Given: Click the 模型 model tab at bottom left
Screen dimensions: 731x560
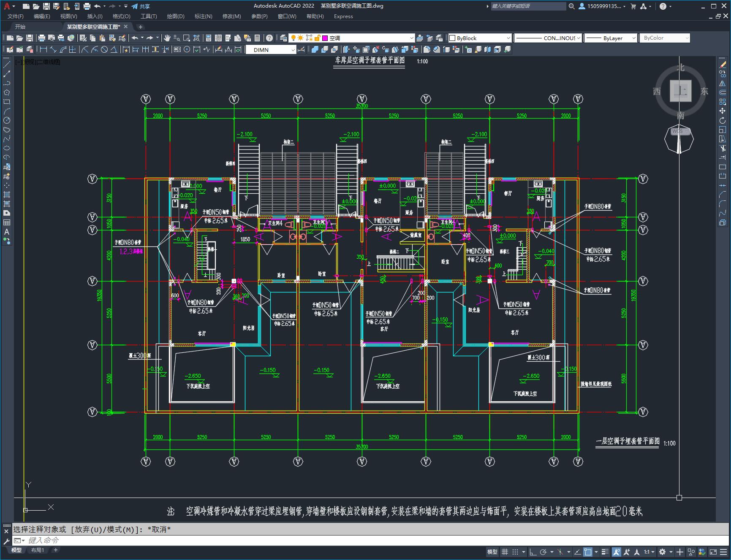Looking at the screenshot, I should pyautogui.click(x=16, y=550).
